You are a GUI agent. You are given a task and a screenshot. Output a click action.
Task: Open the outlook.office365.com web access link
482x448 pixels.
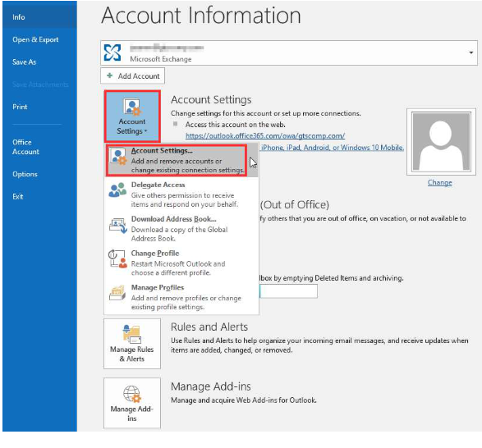265,136
